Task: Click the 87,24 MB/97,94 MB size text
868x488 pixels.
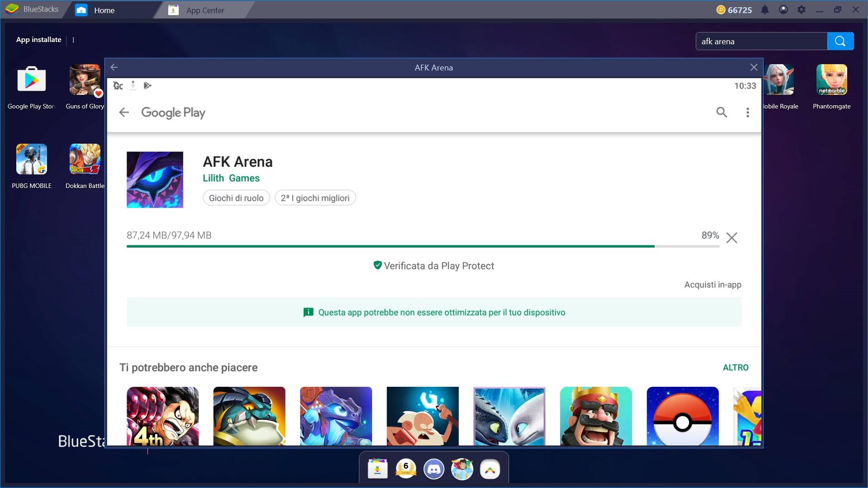Action: pyautogui.click(x=169, y=235)
